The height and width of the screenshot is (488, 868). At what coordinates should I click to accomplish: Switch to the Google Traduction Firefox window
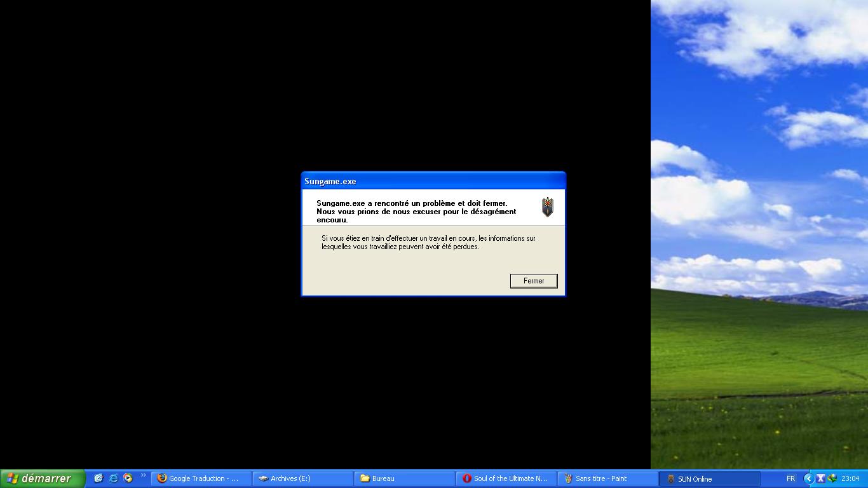[201, 478]
